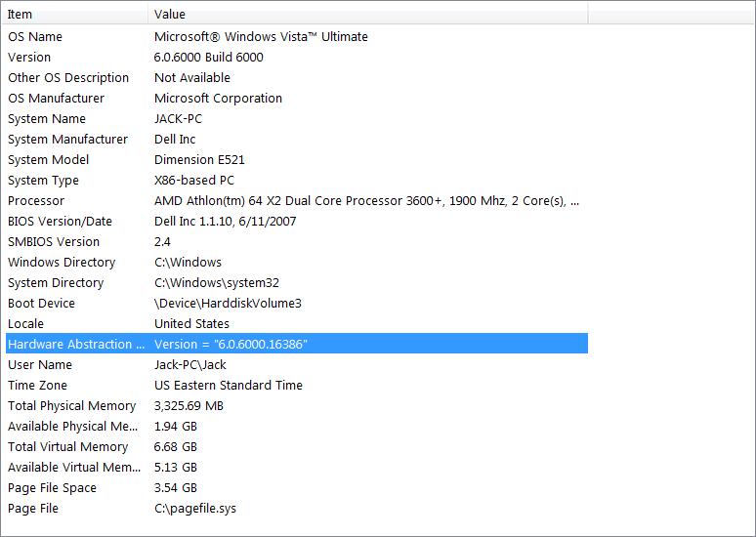Select the BIOS Version/Date row
The image size is (756, 537).
(x=297, y=221)
